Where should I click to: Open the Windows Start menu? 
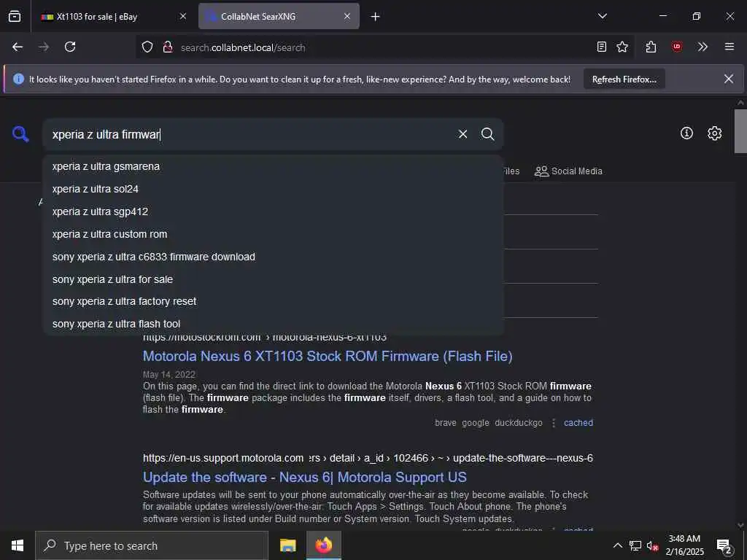click(18, 545)
